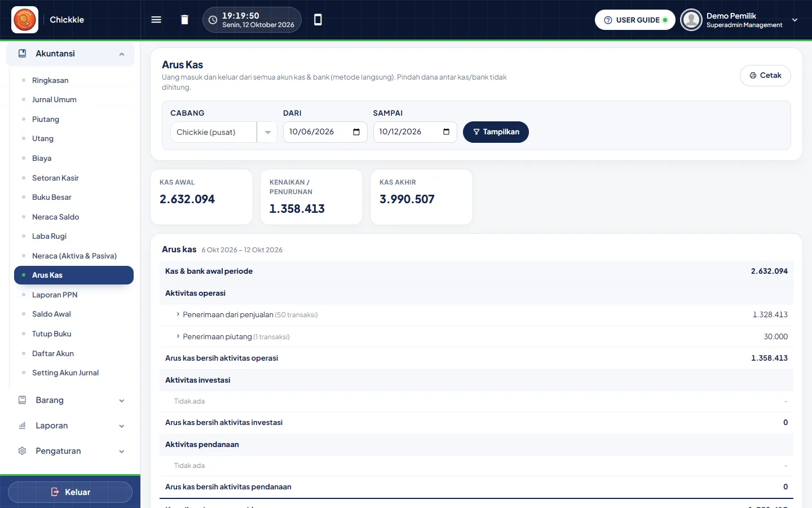
Task: Open the Buku Besar menu item
Action: coord(52,198)
